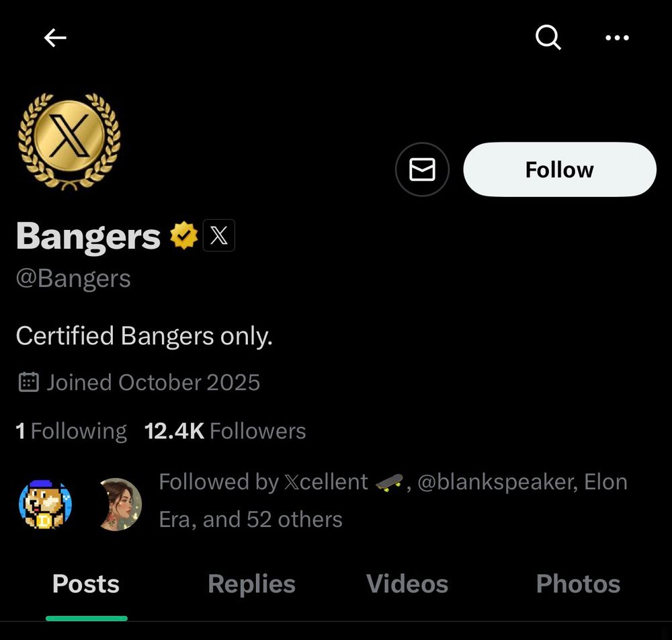Select the Posts tab
Viewport: 672px width, 640px height.
(x=86, y=584)
